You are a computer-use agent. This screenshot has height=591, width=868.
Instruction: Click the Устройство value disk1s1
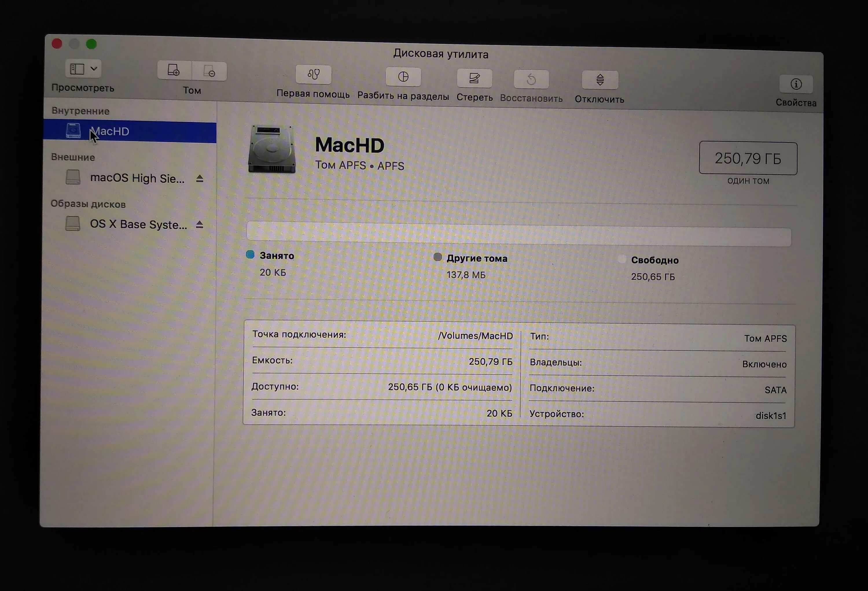[770, 415]
